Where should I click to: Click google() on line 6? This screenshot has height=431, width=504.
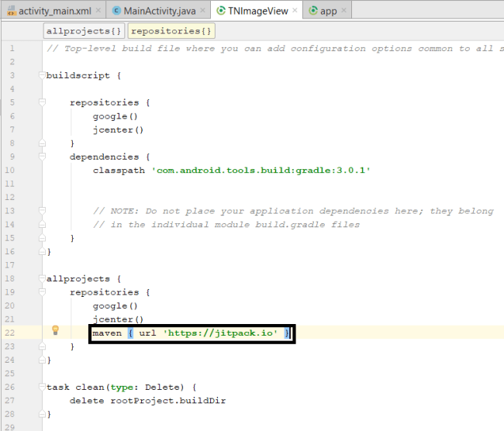tap(115, 116)
